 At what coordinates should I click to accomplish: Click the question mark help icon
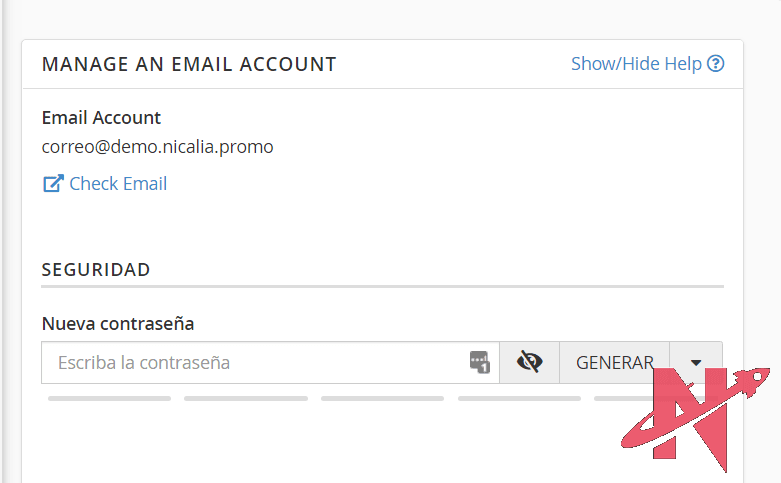(x=715, y=64)
